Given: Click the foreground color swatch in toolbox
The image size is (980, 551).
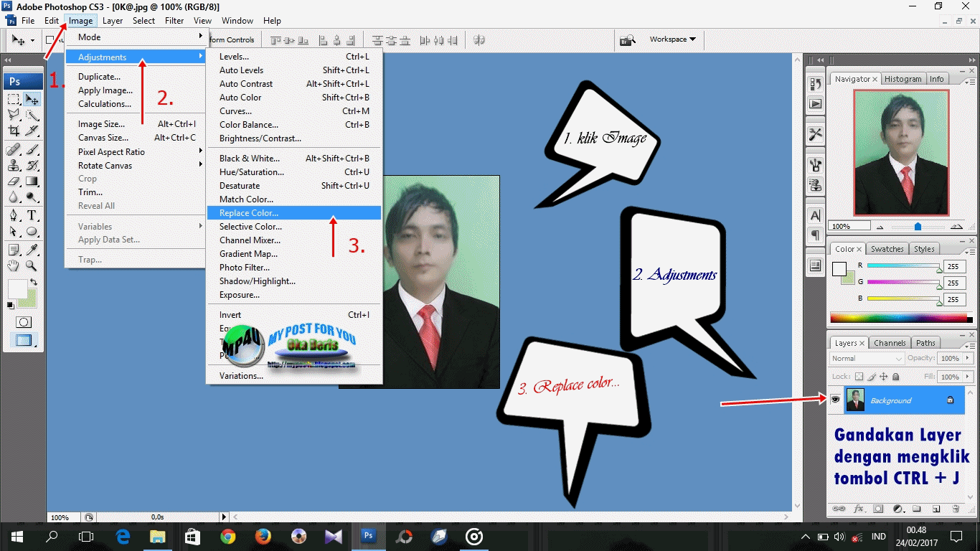Looking at the screenshot, I should (x=17, y=288).
